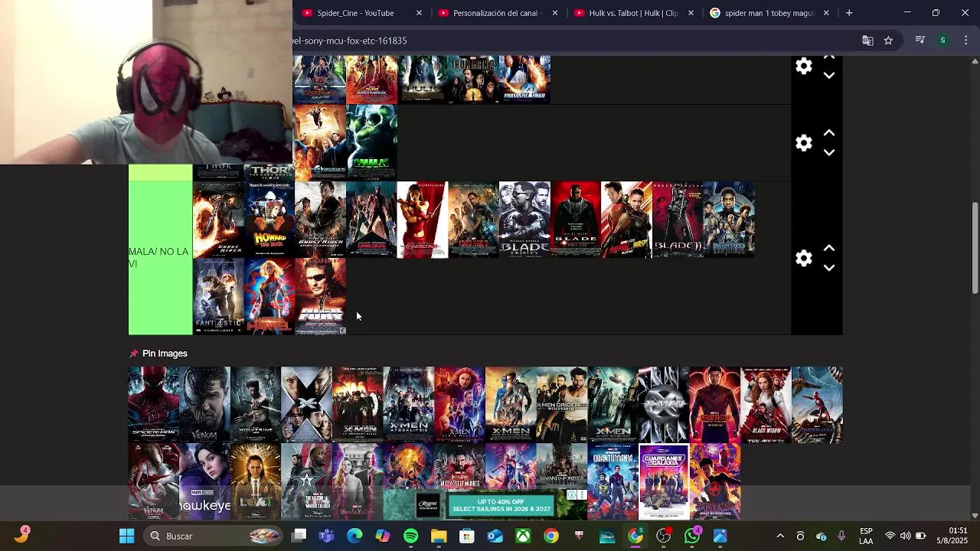Select the Black Widow poster

[766, 404]
